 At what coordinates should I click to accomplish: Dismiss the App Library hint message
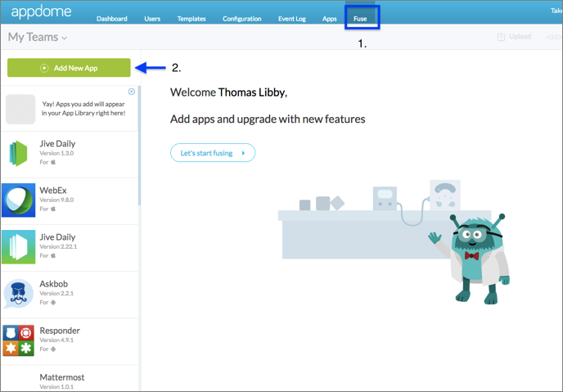(132, 92)
